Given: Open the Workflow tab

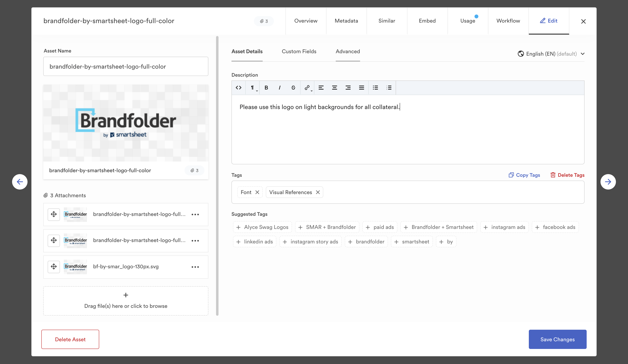Looking at the screenshot, I should click(508, 21).
